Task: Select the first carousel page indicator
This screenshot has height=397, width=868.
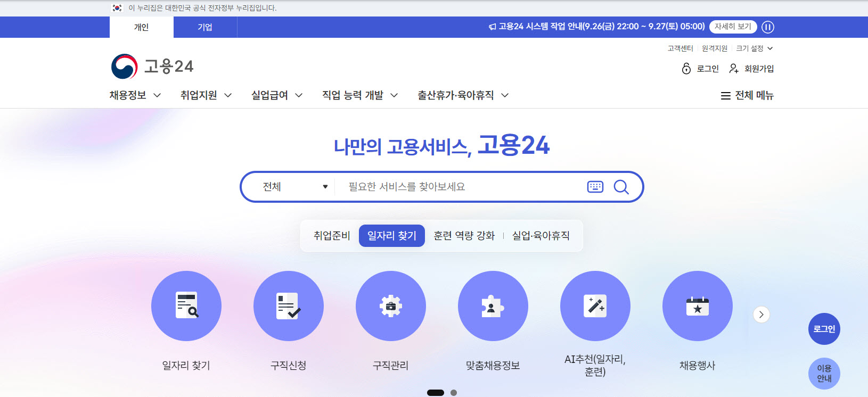Action: click(x=436, y=393)
